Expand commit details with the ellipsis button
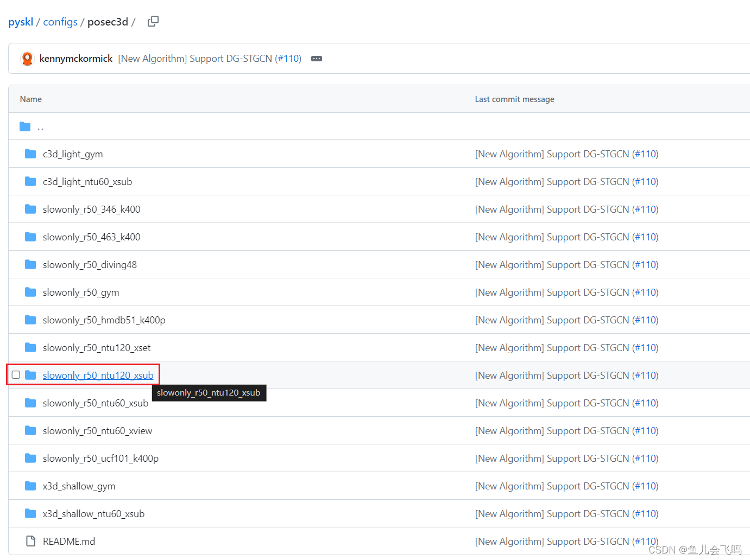Screen dimensions: 750x560 pos(317,59)
